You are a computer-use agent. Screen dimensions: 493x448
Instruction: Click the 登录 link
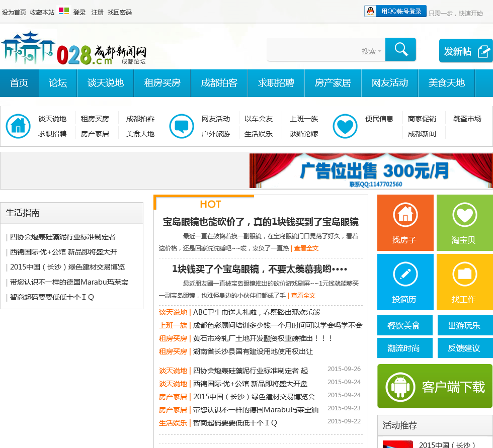coord(79,12)
